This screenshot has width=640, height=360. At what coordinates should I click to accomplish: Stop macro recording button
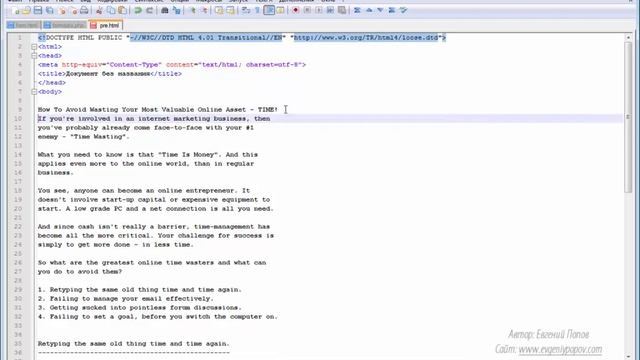click(307, 10)
